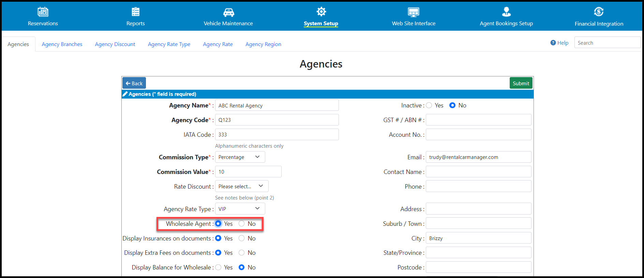The width and height of the screenshot is (644, 278).
Task: Click the City field containing Brizzy
Action: pyautogui.click(x=479, y=238)
